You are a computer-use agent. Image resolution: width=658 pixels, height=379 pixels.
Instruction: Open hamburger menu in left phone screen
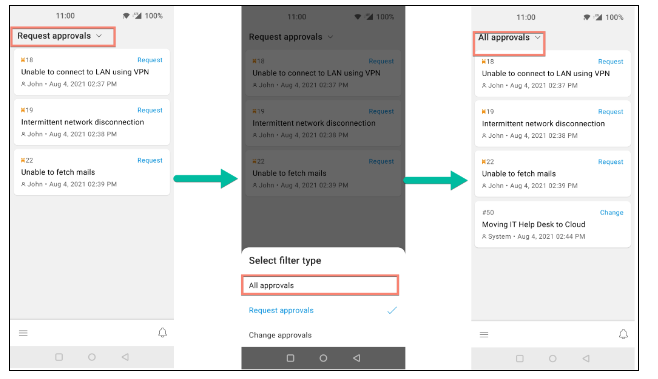point(23,333)
